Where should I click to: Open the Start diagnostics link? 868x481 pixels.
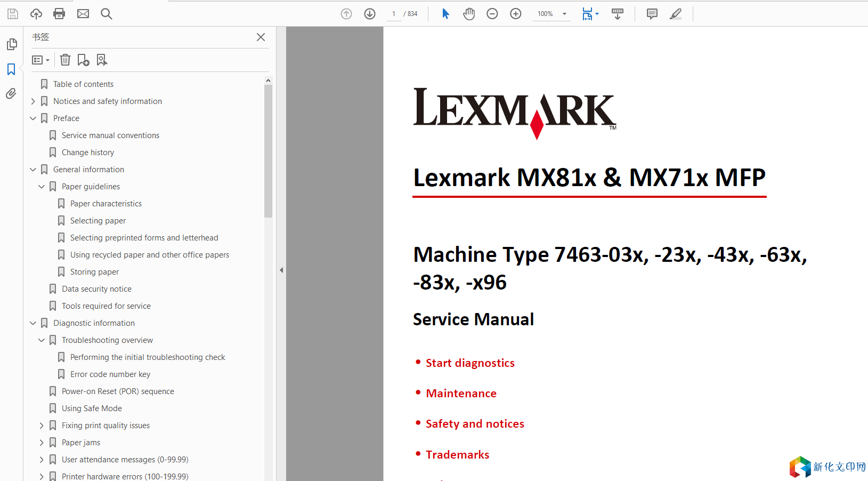coord(470,363)
